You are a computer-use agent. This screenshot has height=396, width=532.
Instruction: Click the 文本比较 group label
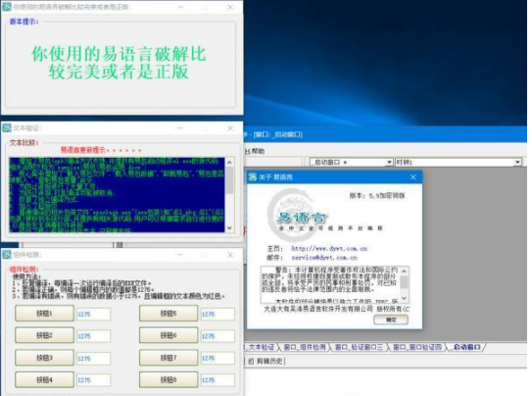click(x=24, y=142)
